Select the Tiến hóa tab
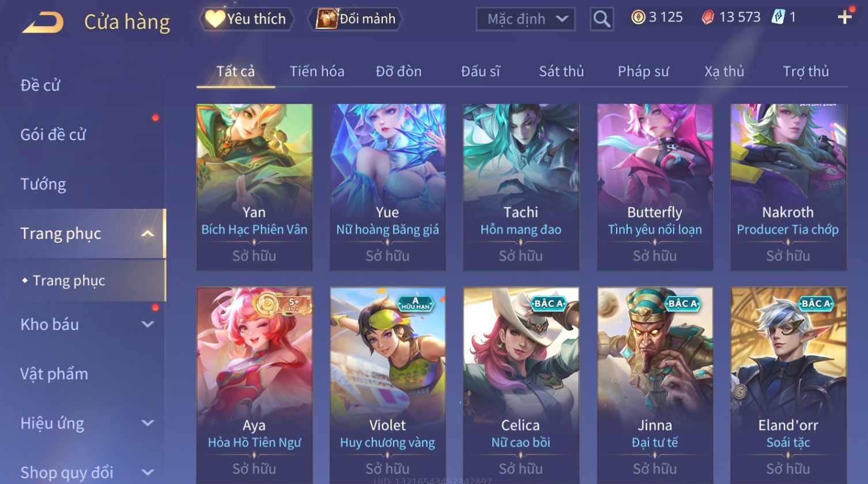The image size is (868, 484). 317,72
